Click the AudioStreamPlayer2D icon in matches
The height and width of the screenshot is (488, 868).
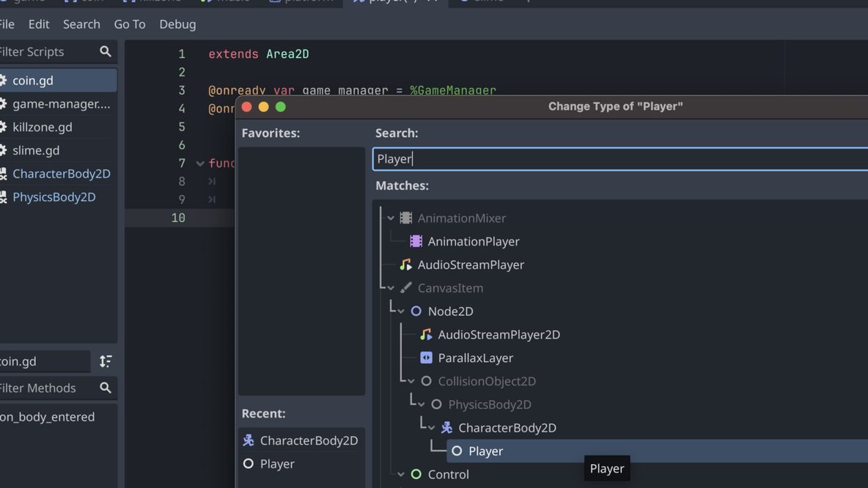(426, 334)
